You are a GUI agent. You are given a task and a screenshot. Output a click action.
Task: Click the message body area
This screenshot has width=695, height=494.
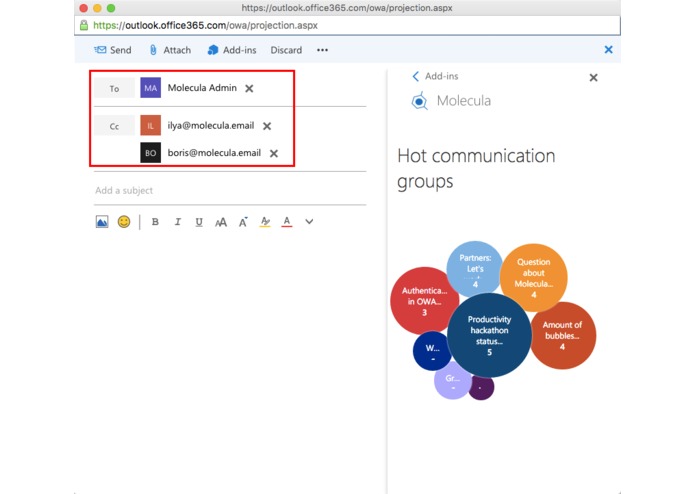230,359
